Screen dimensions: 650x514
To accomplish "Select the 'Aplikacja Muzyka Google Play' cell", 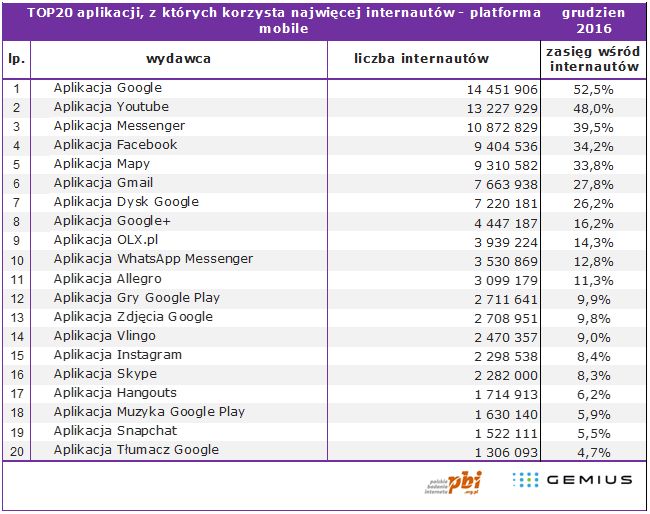I will (149, 412).
